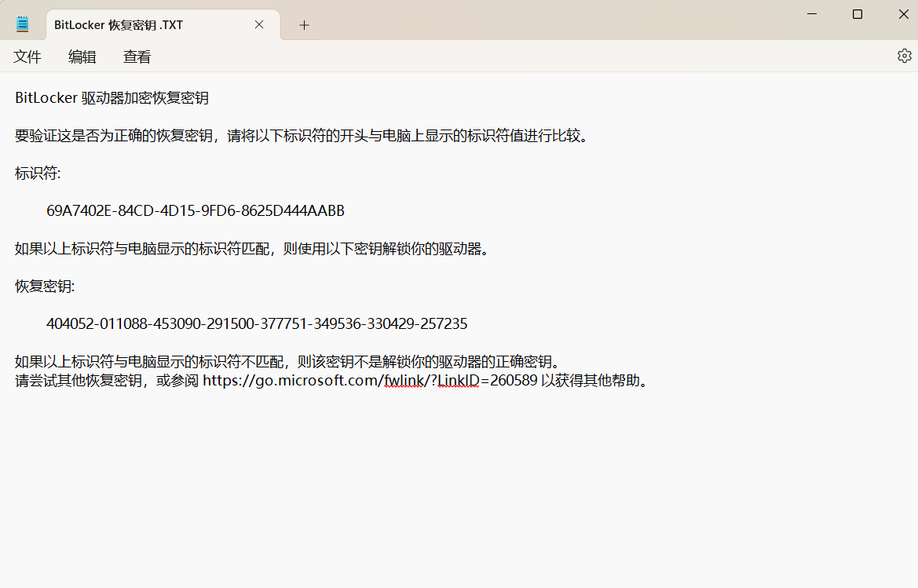Open the 编辑 menu
Viewport: 918px width, 588px height.
(x=82, y=57)
